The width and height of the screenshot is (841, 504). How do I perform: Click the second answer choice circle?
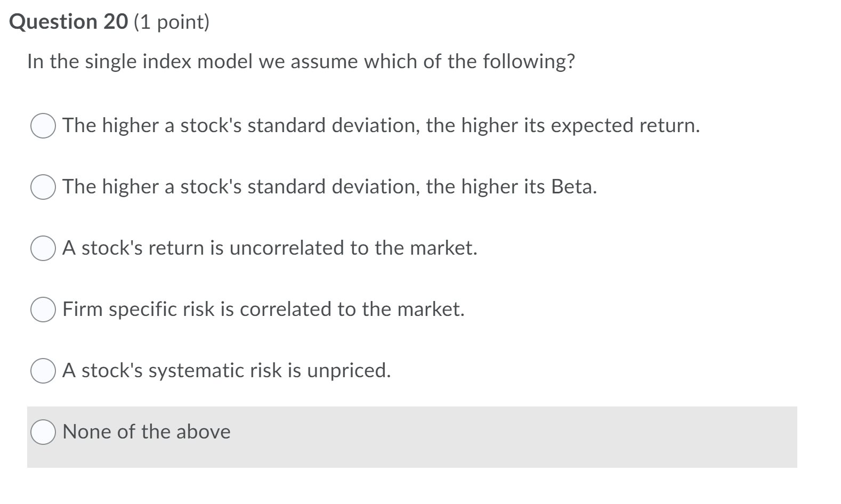pyautogui.click(x=43, y=187)
